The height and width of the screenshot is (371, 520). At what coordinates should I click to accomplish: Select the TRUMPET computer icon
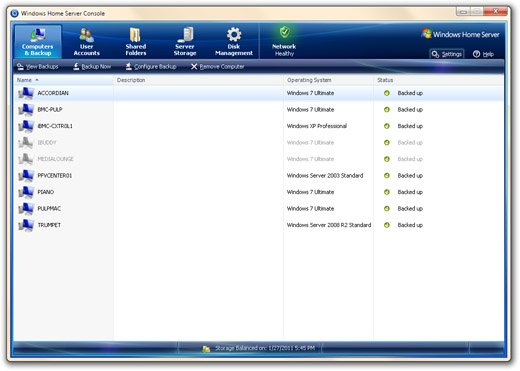(26, 225)
